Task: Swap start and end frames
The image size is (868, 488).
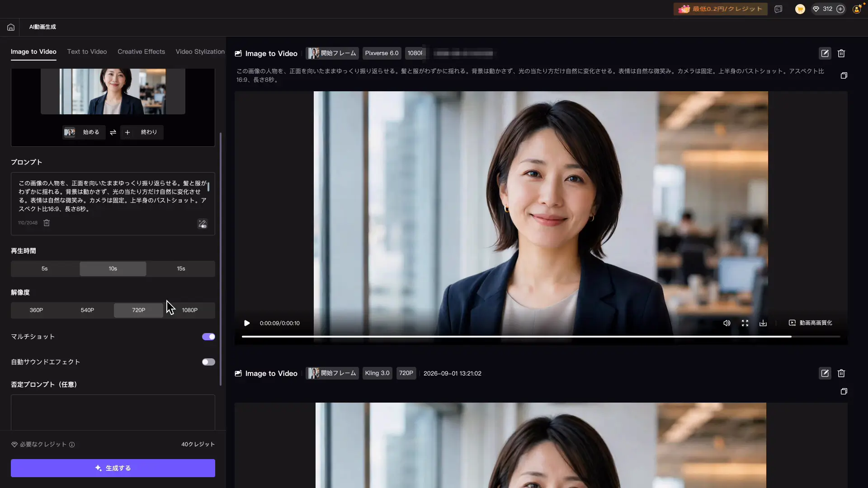Action: tap(113, 132)
